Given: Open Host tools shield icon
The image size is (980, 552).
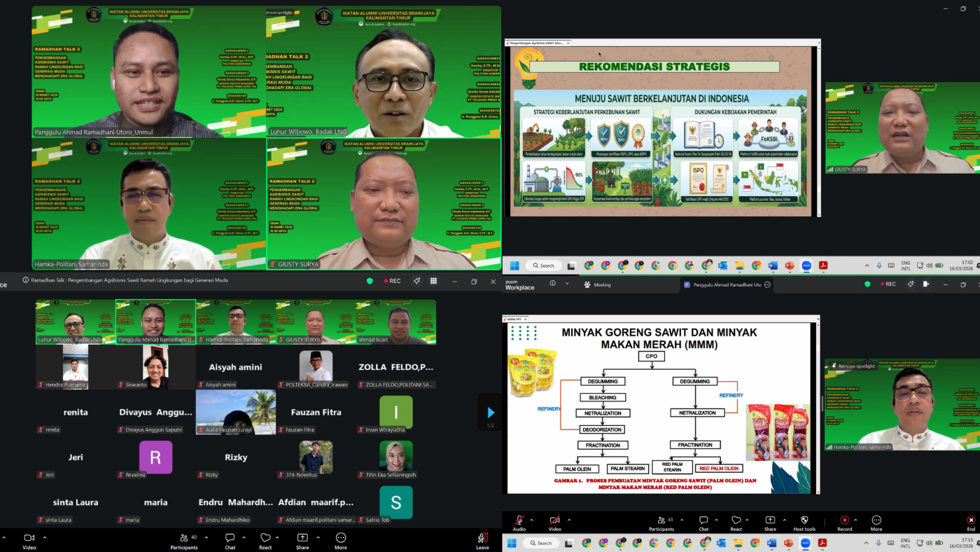Looking at the screenshot, I should coord(804,520).
